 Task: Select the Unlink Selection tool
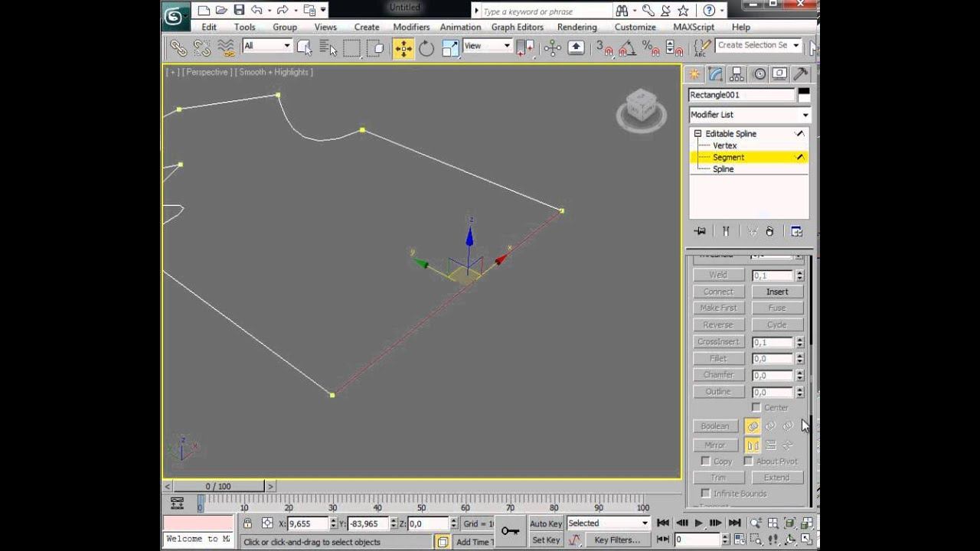pos(202,48)
